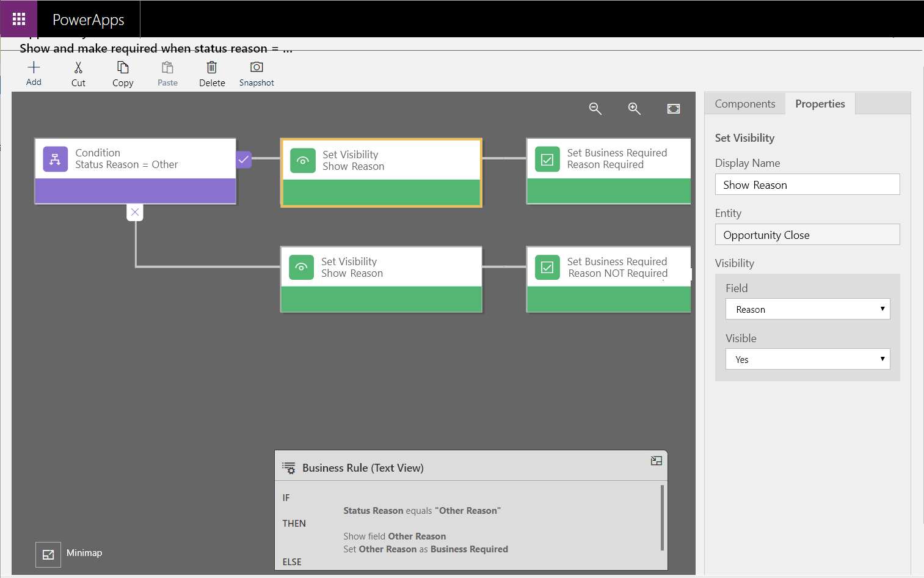This screenshot has height=578, width=924.
Task: Zoom in on the designer canvas
Action: click(635, 109)
